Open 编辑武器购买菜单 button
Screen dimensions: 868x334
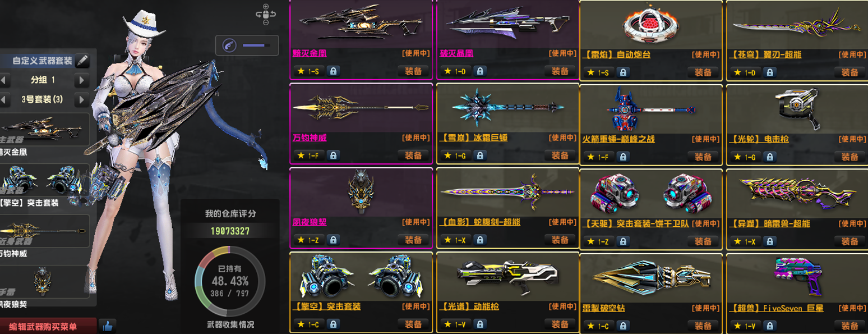click(x=47, y=326)
